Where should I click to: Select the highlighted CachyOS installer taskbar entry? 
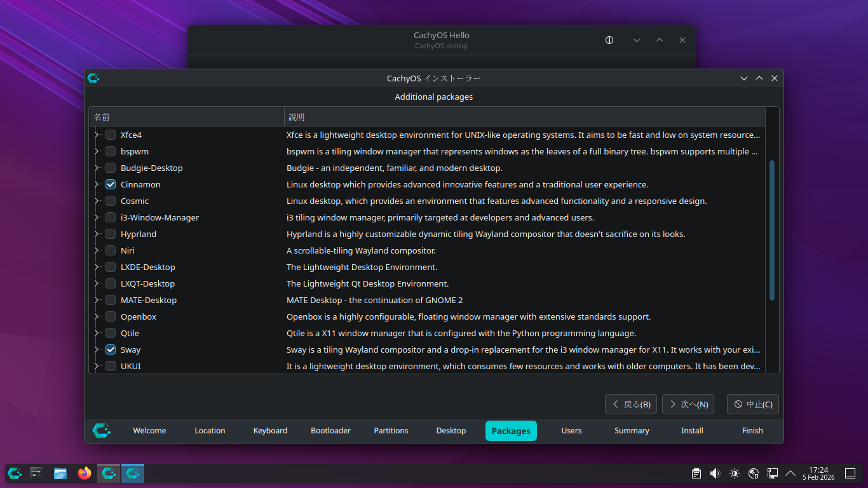pos(133,473)
